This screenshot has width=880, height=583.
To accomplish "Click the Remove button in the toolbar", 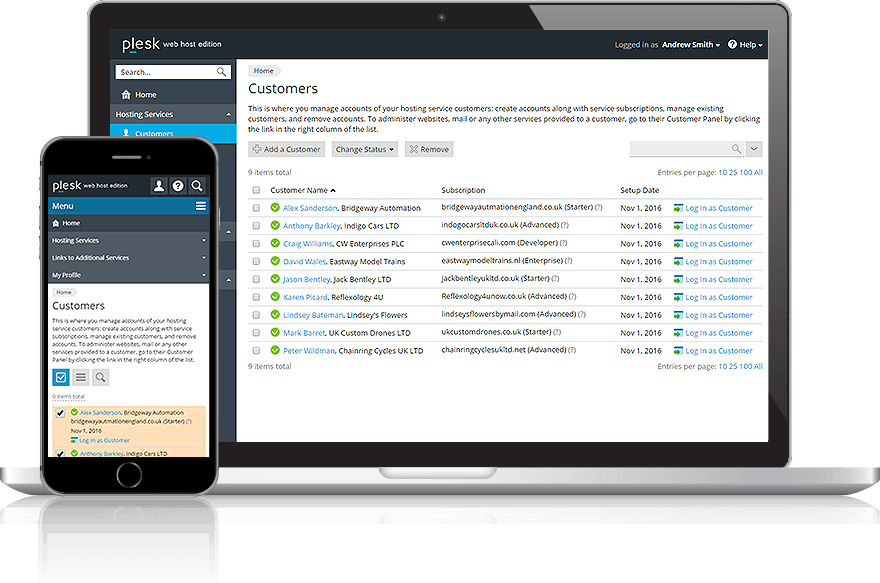I will [429, 149].
